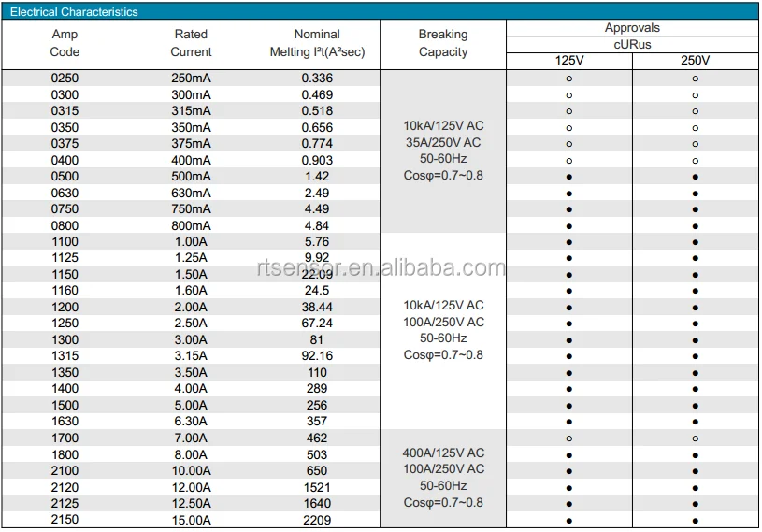Screen dimensions: 762x532
Task: Click melting value '67.24'
Action: pos(317,324)
